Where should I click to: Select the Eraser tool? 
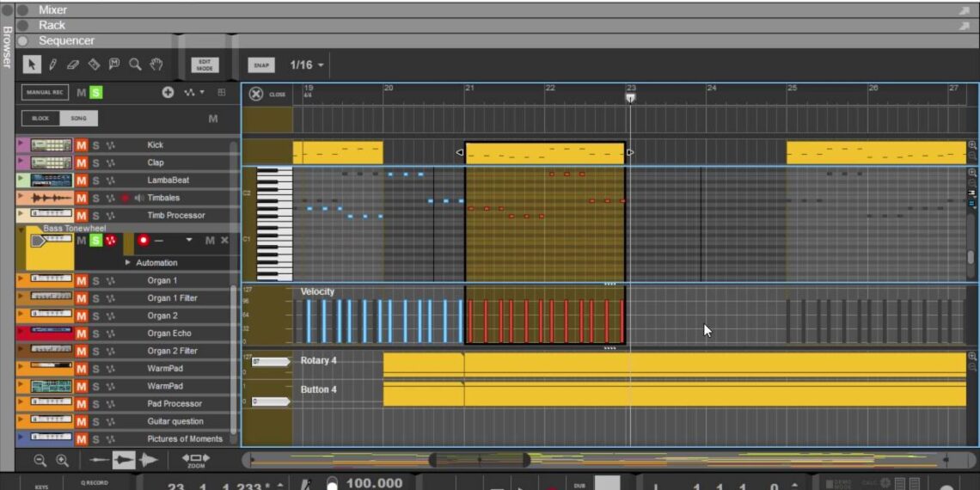click(73, 64)
